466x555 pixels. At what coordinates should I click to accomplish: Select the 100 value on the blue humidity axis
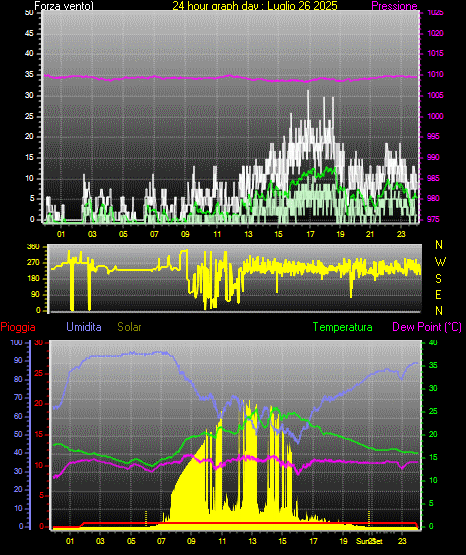[x=17, y=342]
